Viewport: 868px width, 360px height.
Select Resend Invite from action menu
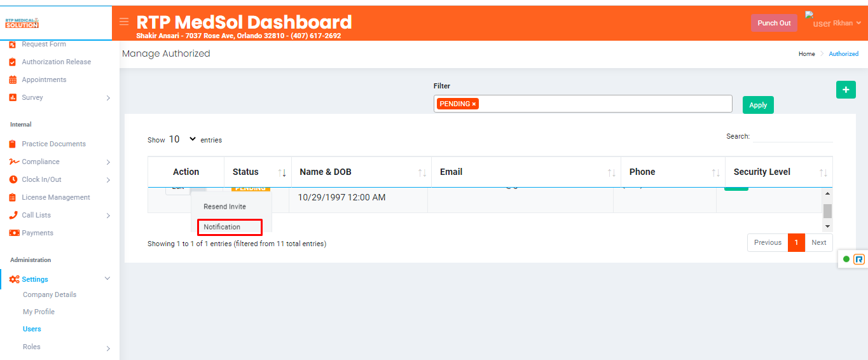(224, 207)
